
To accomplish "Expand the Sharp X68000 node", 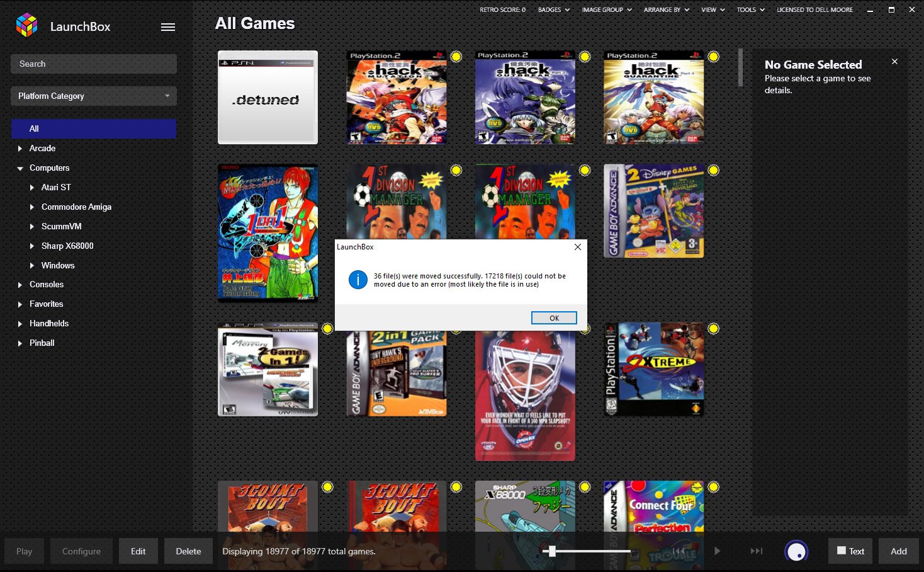I will [x=32, y=246].
